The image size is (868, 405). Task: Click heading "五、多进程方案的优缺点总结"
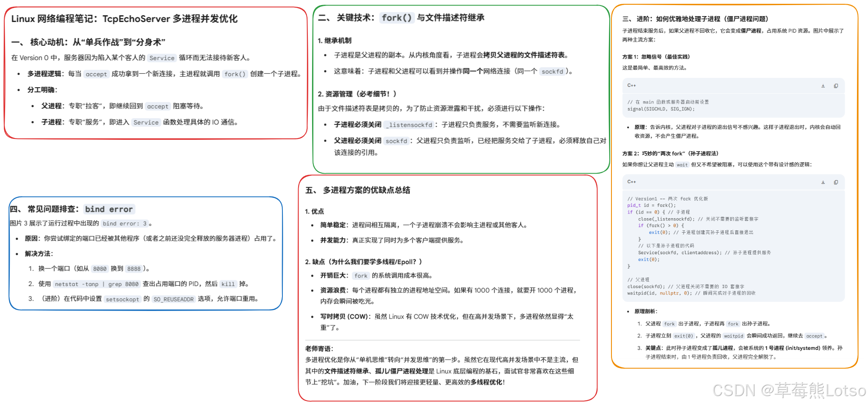[358, 190]
